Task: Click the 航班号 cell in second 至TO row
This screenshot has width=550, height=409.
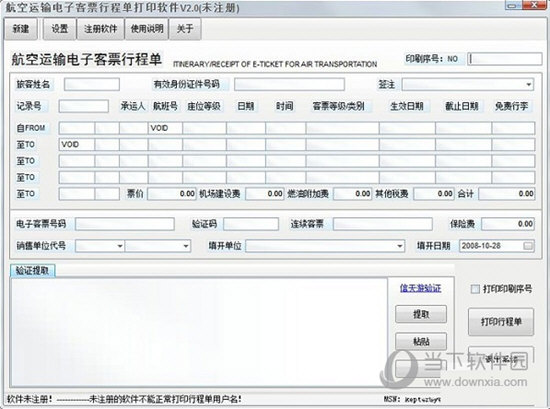Action: [x=165, y=161]
